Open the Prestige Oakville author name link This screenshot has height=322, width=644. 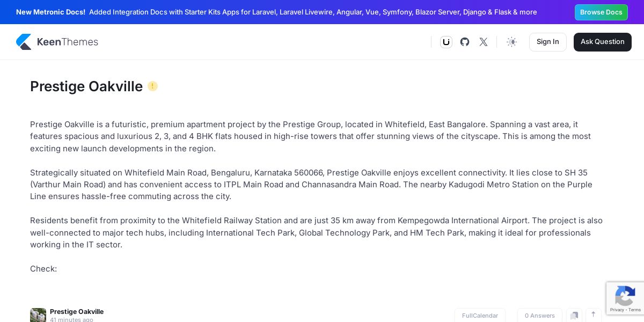coord(77,312)
